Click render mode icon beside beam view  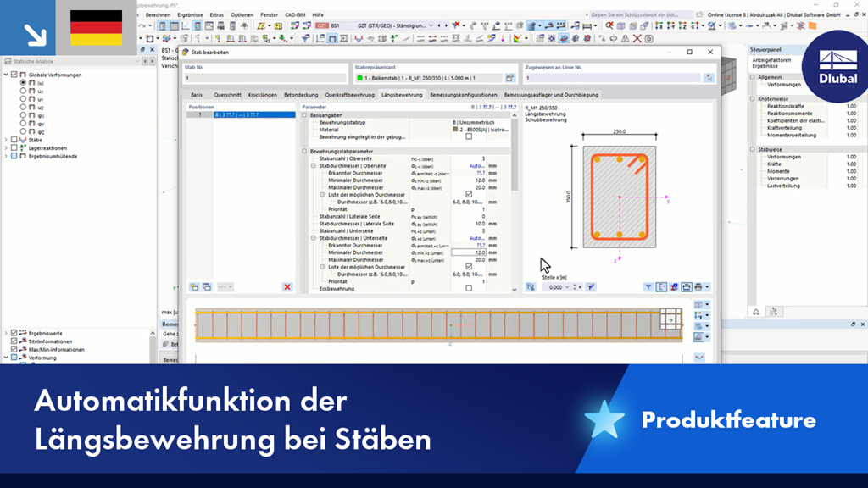pyautogui.click(x=698, y=336)
